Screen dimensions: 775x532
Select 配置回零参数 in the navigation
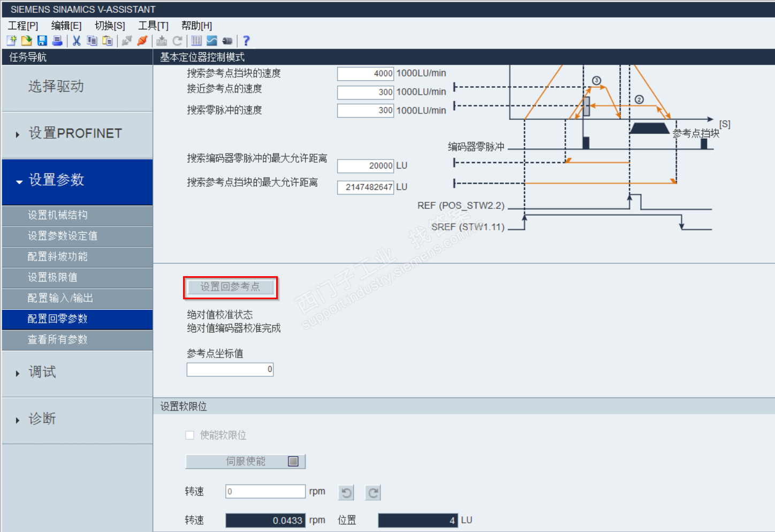(x=77, y=319)
